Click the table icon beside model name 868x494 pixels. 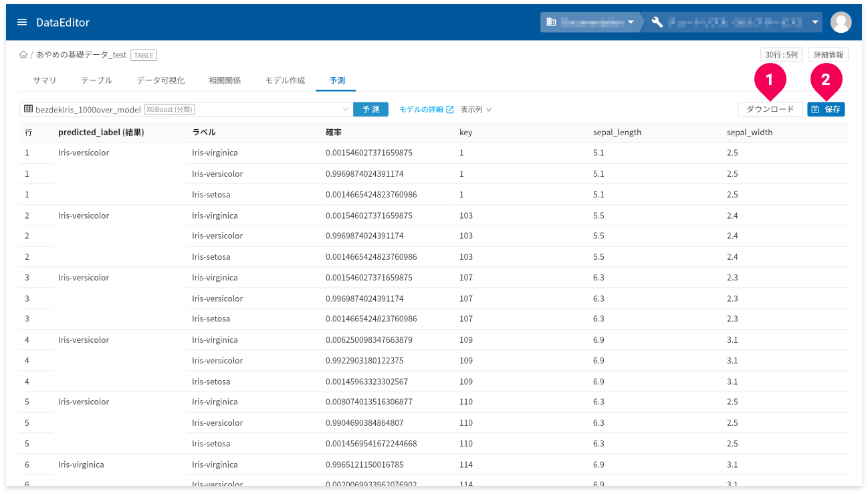28,108
